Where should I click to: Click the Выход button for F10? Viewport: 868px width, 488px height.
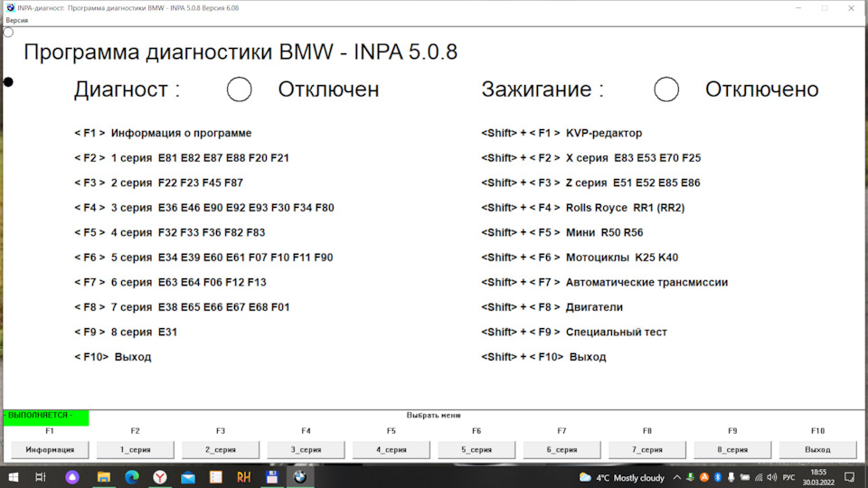pyautogui.click(x=817, y=450)
